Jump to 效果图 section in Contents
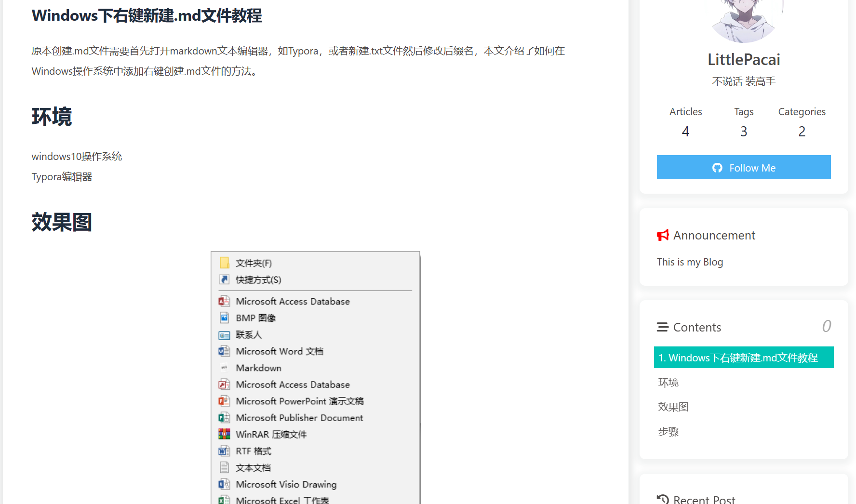 (673, 407)
